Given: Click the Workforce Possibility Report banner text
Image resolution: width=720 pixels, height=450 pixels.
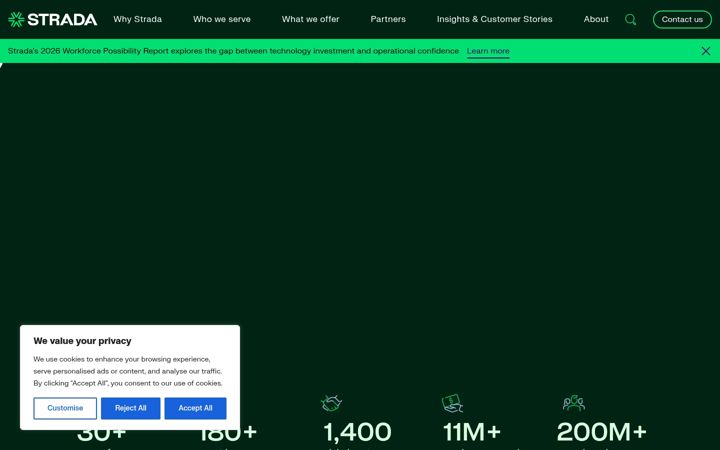Looking at the screenshot, I should click(x=233, y=51).
